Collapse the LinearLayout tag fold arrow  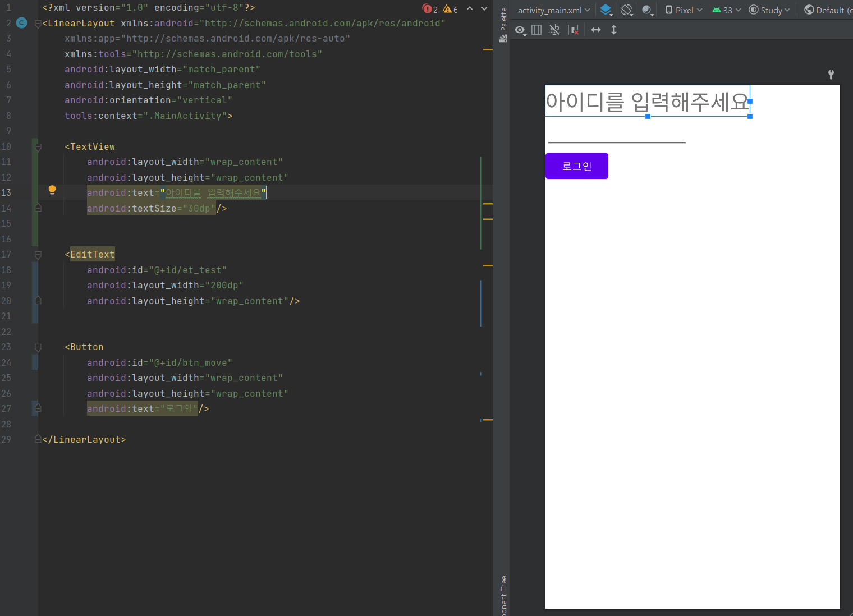[38, 24]
